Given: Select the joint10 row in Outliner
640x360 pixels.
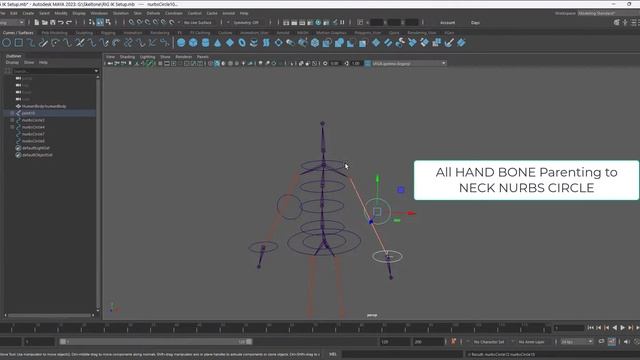Looking at the screenshot, I should coord(50,113).
